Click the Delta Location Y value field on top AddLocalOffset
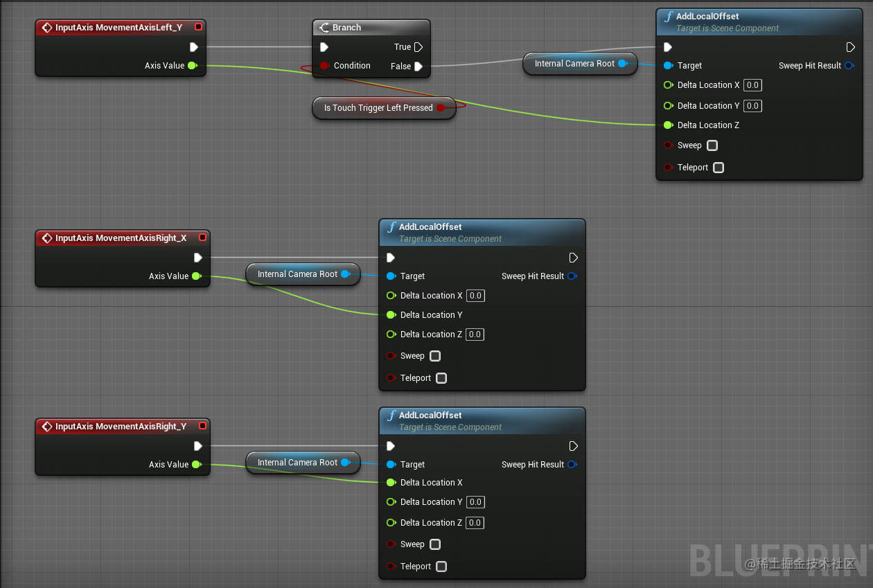This screenshot has height=588, width=873. point(752,105)
